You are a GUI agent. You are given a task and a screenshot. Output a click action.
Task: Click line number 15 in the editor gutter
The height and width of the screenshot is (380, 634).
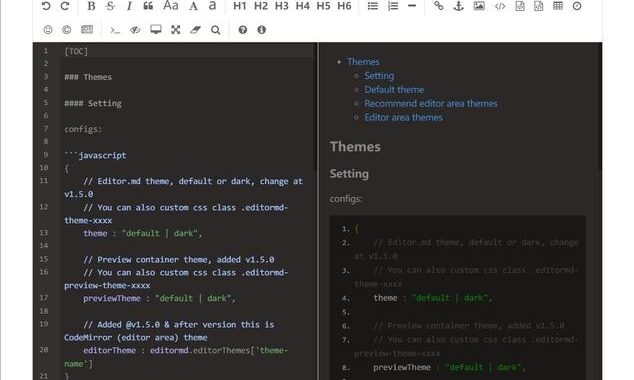[44, 259]
